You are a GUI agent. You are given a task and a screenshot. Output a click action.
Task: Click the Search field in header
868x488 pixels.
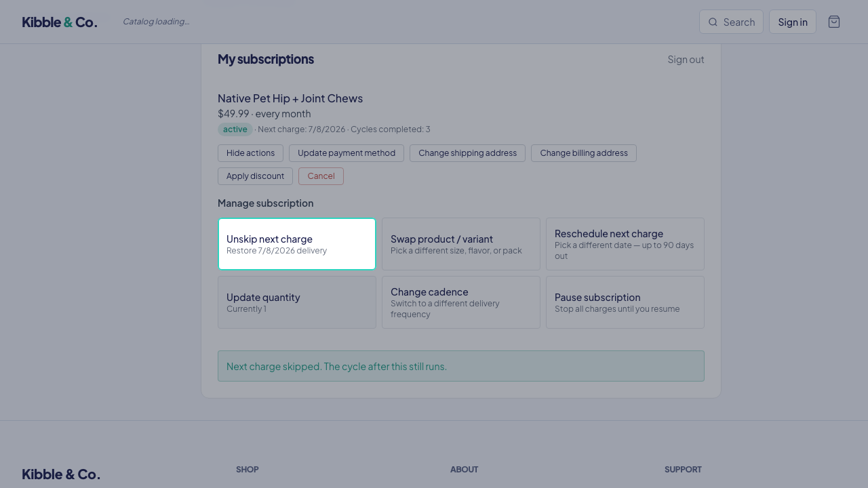pyautogui.click(x=731, y=22)
